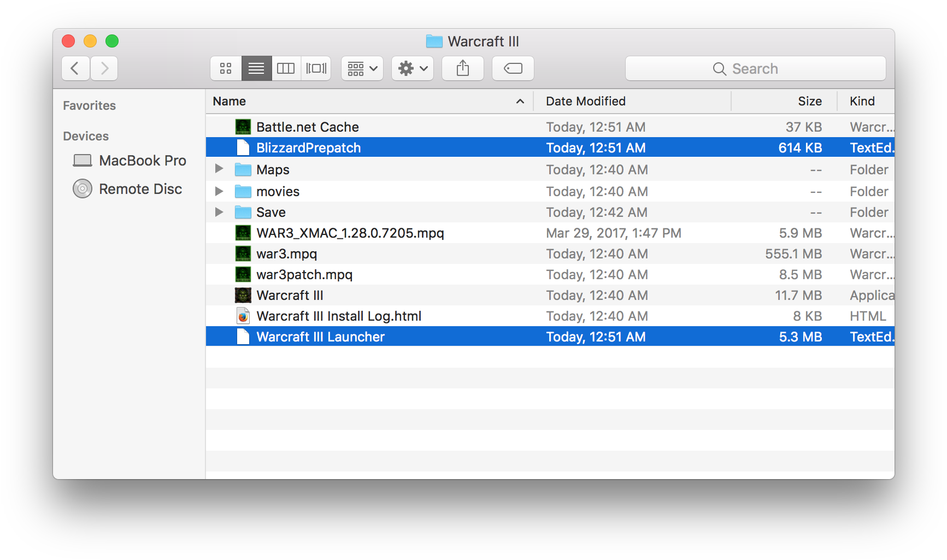
Task: Click the Battle.net Cache file icon
Action: coord(243,127)
